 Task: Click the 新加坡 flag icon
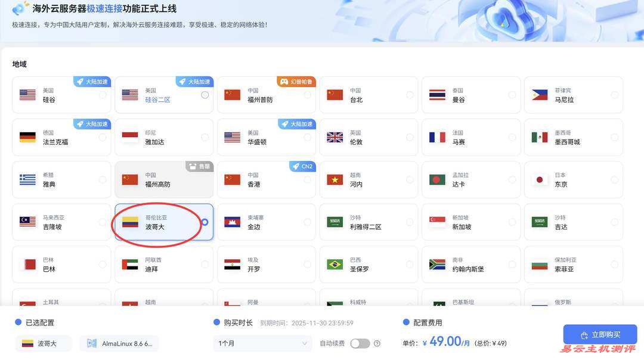point(438,221)
